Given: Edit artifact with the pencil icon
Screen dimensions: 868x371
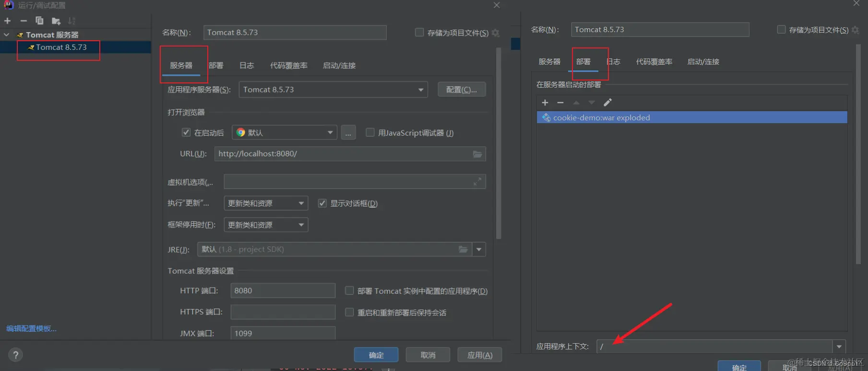Looking at the screenshot, I should coord(607,102).
